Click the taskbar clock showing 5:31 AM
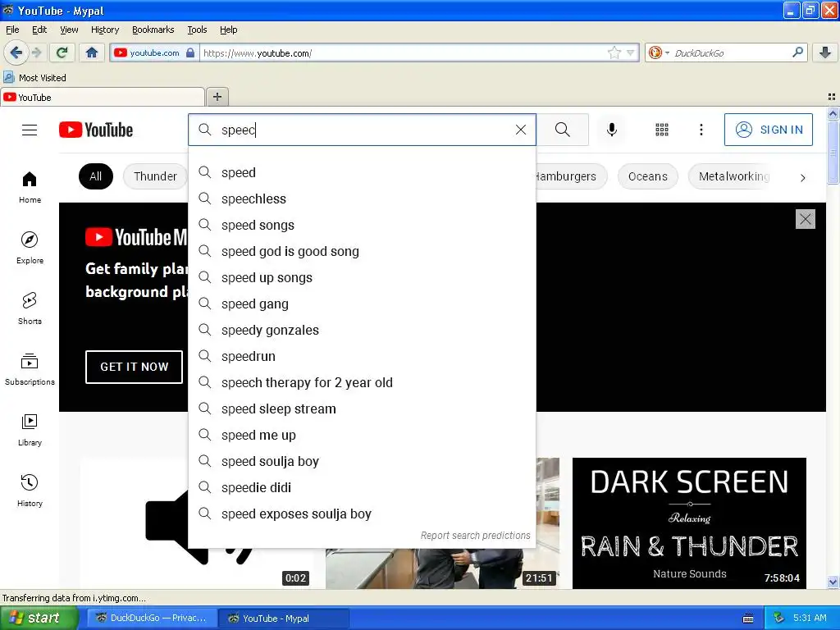The width and height of the screenshot is (840, 630). pos(809,618)
